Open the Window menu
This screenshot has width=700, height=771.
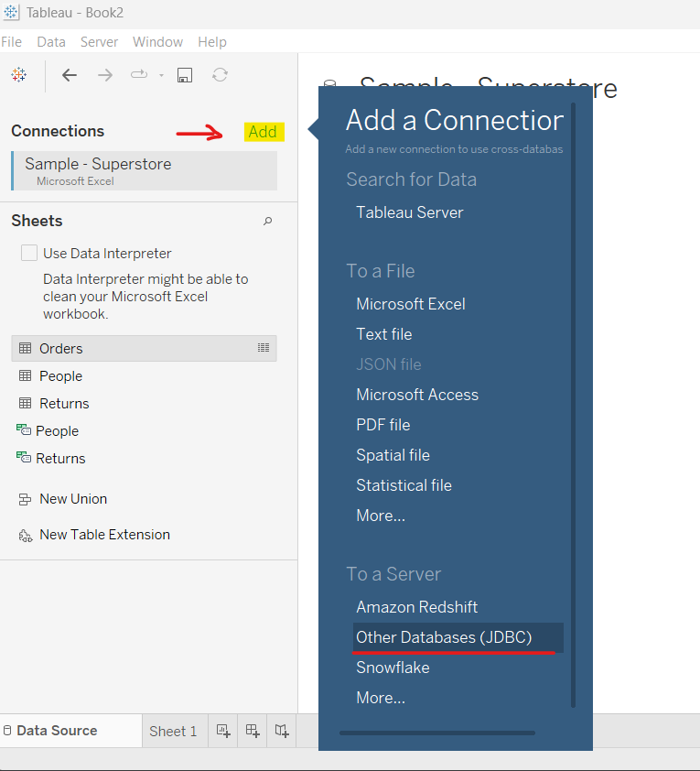[x=157, y=42]
